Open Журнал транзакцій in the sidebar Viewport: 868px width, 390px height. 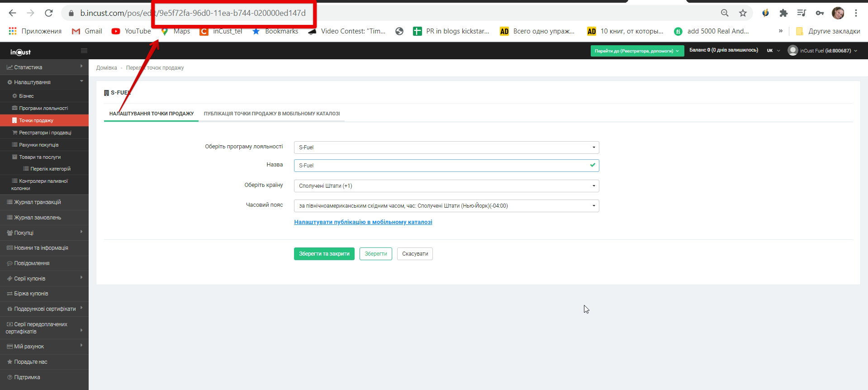(38, 202)
